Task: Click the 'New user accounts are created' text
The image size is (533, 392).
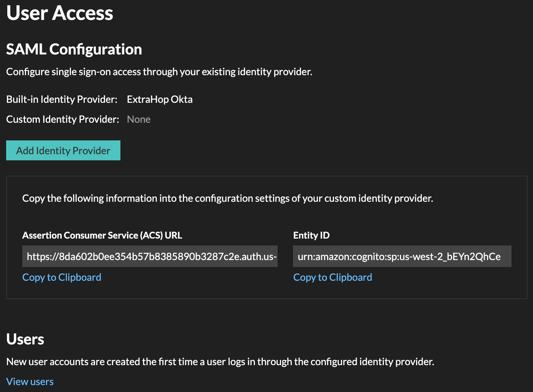Action: (220, 362)
